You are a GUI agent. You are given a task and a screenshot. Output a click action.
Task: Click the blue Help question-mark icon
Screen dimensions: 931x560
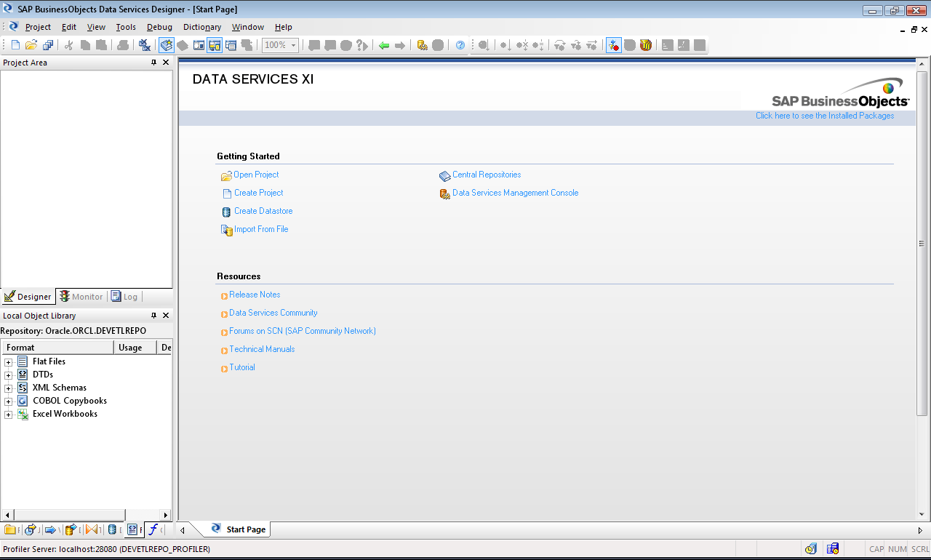[460, 45]
